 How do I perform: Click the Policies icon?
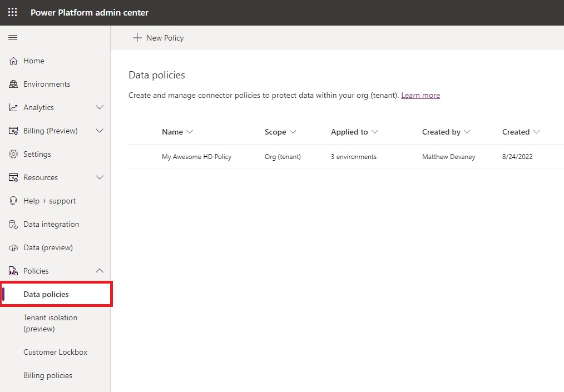[13, 271]
